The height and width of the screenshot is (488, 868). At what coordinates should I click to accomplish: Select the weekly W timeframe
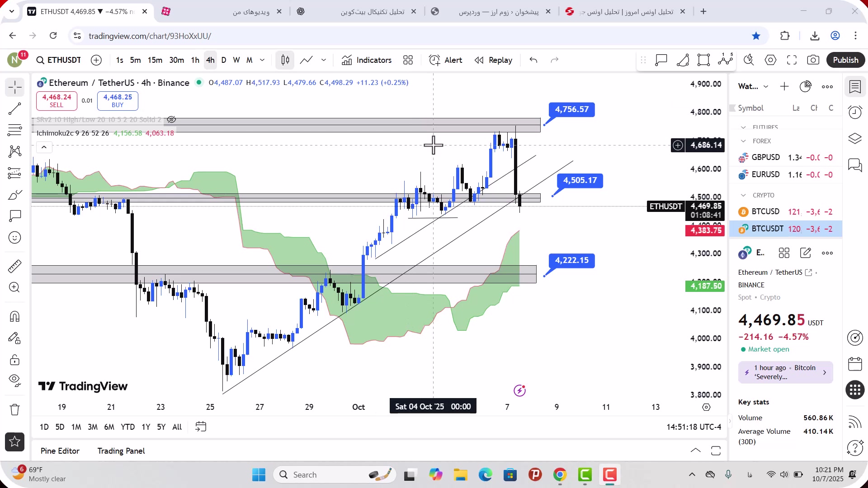tap(236, 60)
